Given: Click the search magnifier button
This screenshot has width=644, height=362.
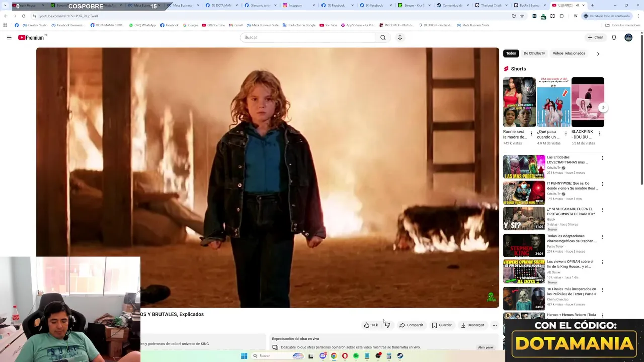Looking at the screenshot, I should coord(383,37).
